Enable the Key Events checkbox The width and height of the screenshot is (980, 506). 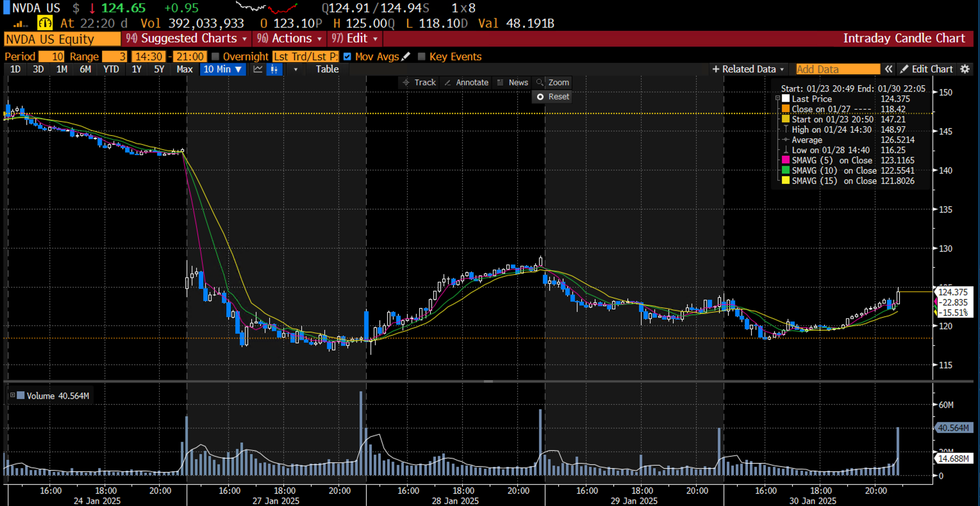pos(421,56)
